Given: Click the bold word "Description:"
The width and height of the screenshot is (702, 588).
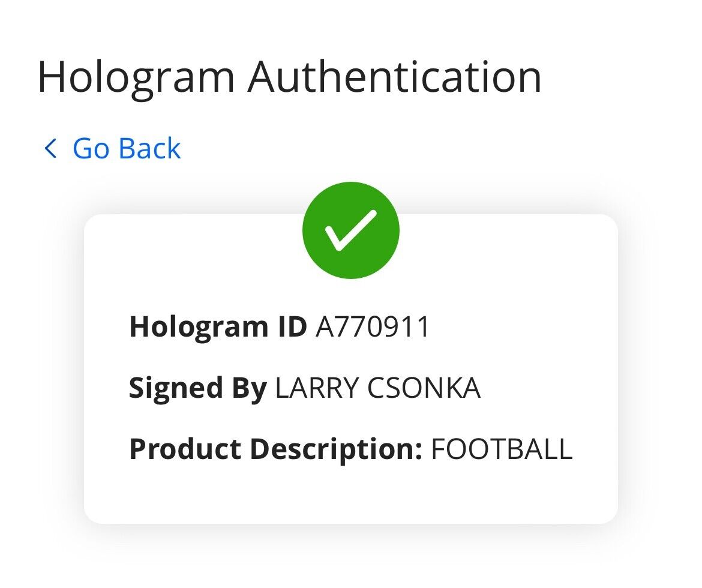Looking at the screenshot, I should 336,449.
